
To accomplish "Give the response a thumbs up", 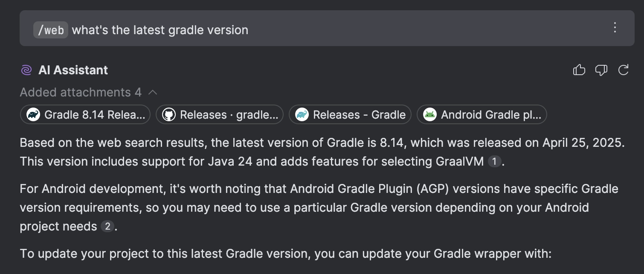I will (x=579, y=70).
